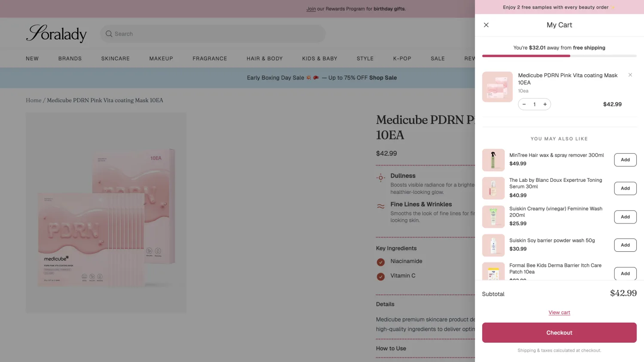Click the search magnifier icon
Screen dimensions: 644x362
point(109,34)
